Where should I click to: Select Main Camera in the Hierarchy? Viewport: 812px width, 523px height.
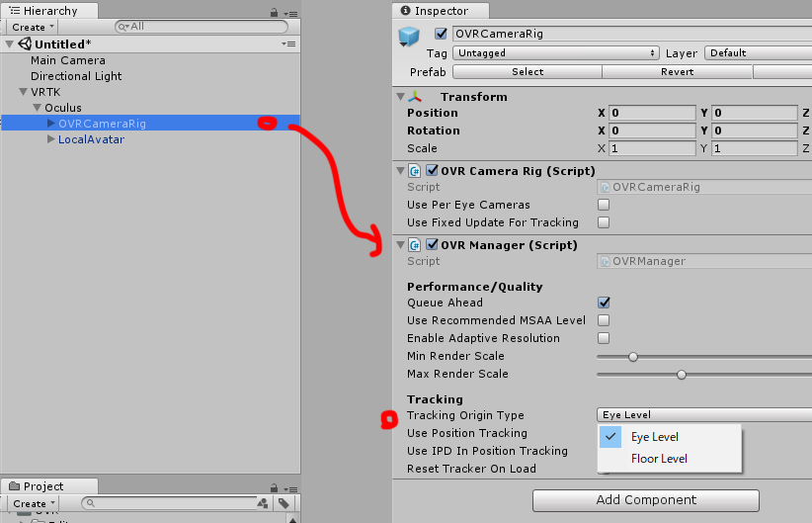click(68, 60)
